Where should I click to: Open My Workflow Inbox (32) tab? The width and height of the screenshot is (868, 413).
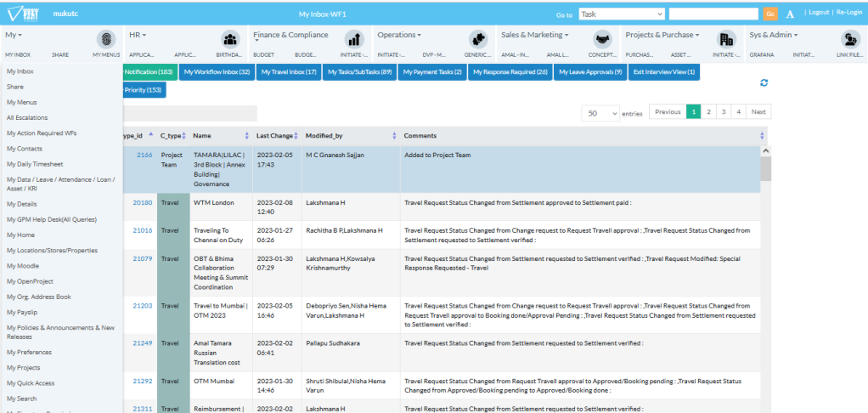click(x=217, y=72)
